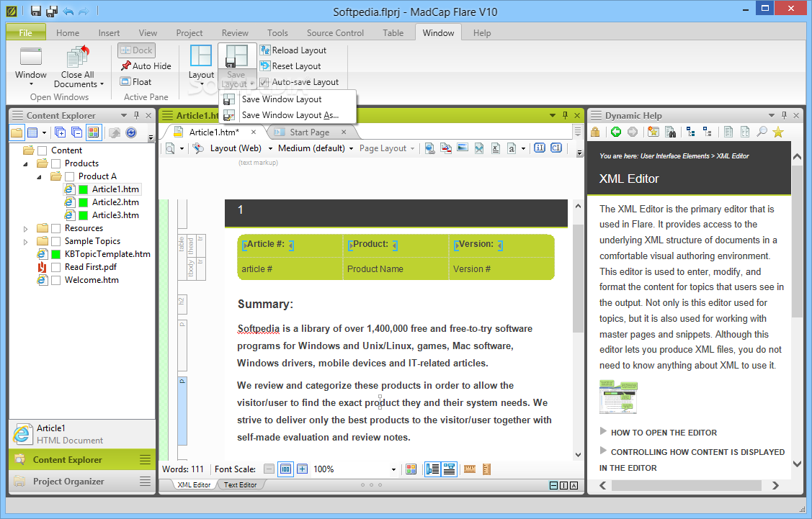Click the Auto Hide pin button

pos(146,66)
